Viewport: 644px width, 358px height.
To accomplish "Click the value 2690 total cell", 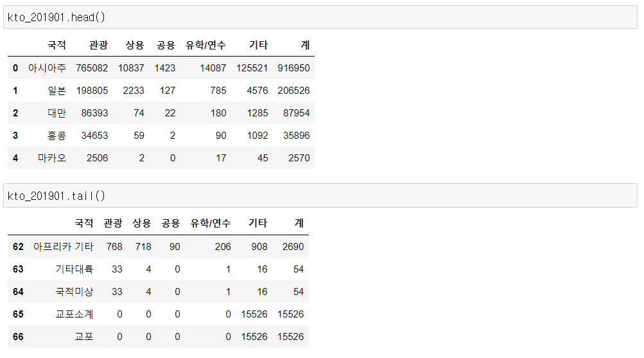I will 293,247.
